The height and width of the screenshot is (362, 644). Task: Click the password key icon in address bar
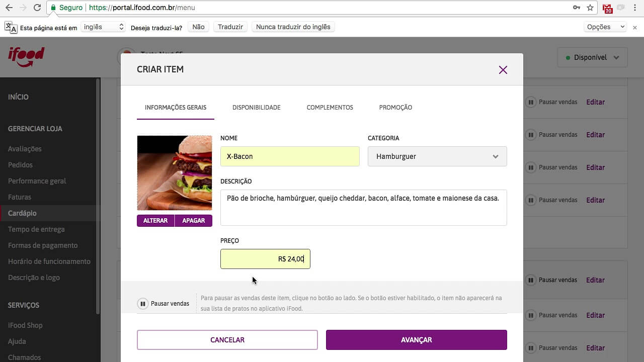(576, 8)
